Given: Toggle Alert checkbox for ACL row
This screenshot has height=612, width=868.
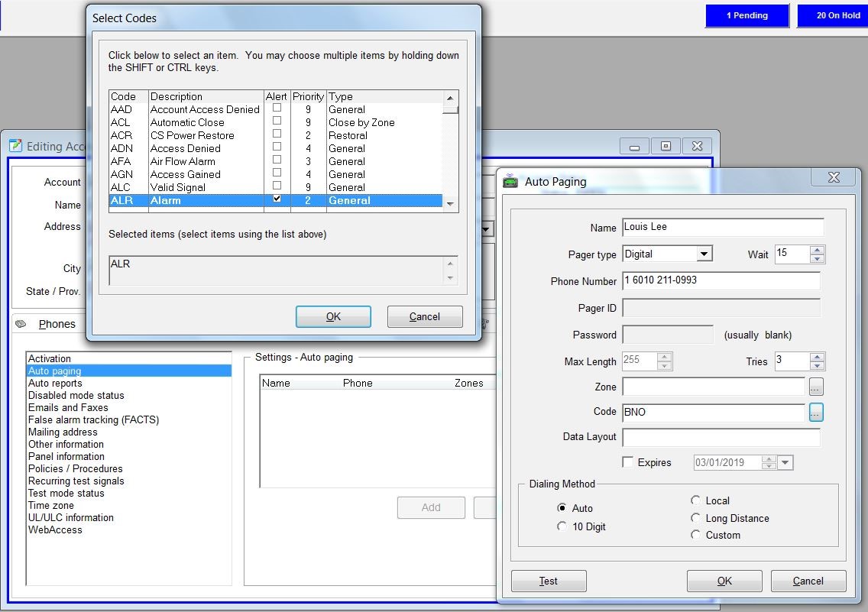Looking at the screenshot, I should pyautogui.click(x=277, y=121).
